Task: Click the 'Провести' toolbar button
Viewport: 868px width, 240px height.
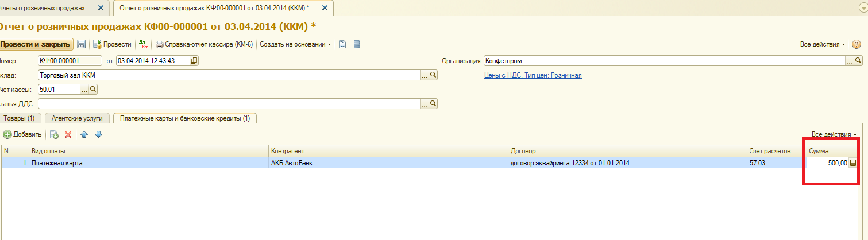Action: pyautogui.click(x=112, y=44)
